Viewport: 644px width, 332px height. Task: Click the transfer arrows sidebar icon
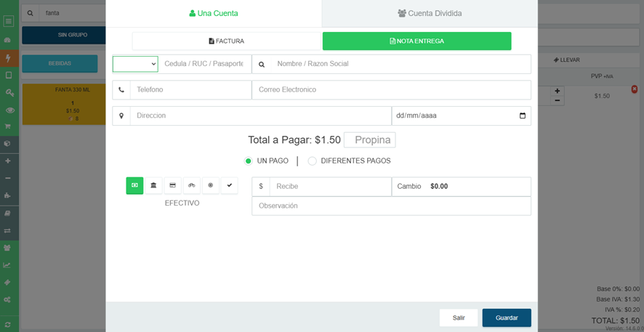pyautogui.click(x=7, y=230)
